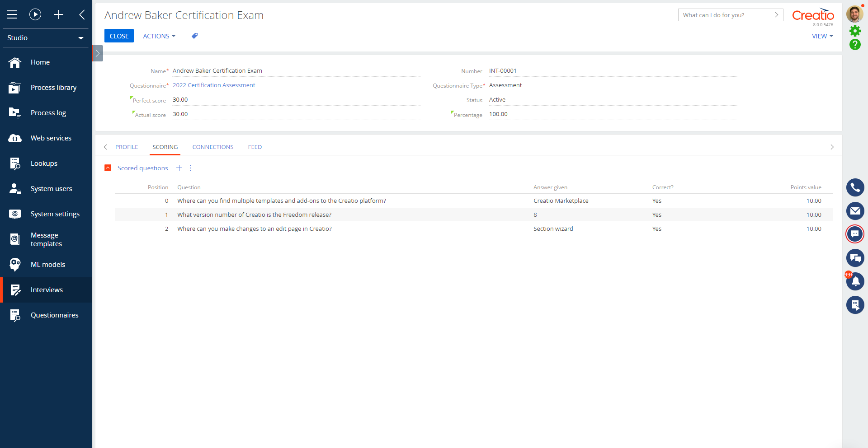868x448 pixels.
Task: Open System users section
Action: 46,189
